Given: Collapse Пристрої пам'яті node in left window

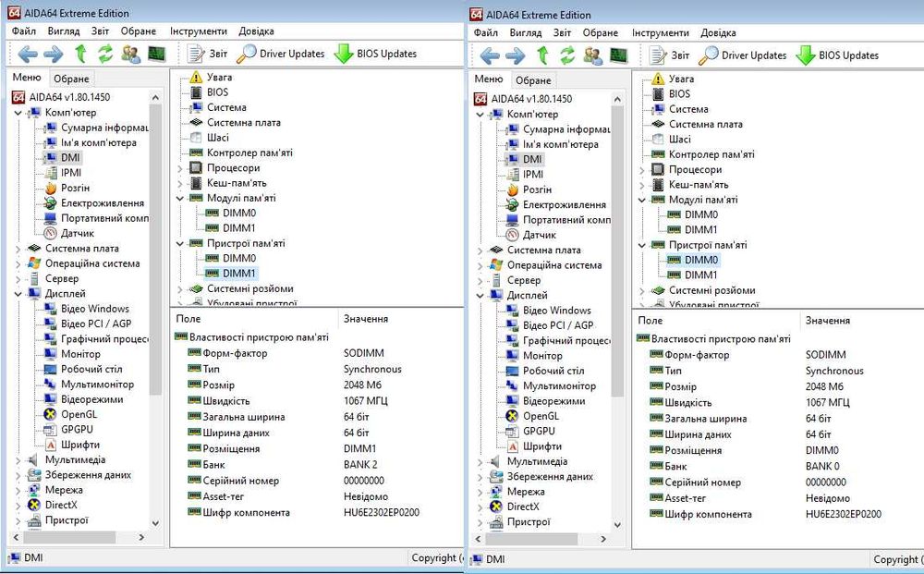Looking at the screenshot, I should click(x=180, y=243).
